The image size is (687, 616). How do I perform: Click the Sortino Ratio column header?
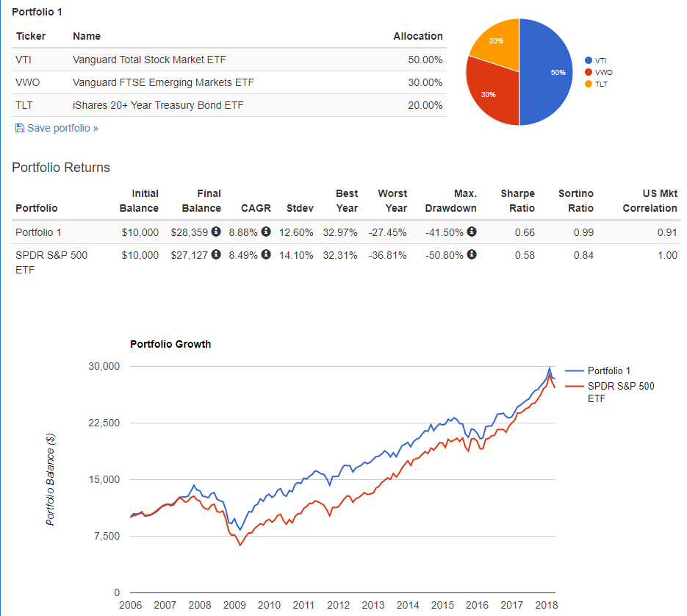click(x=576, y=201)
